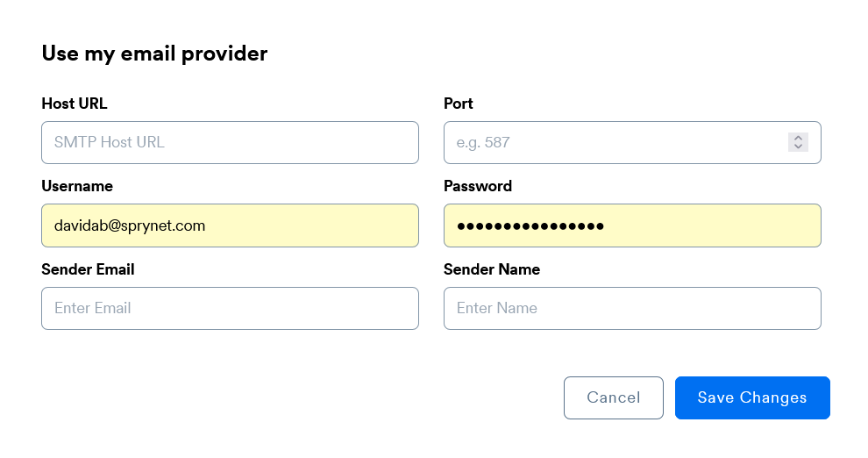Image resolution: width=868 pixels, height=458 pixels.
Task: Click the "Use my email provider" heading
Action: coord(154,54)
